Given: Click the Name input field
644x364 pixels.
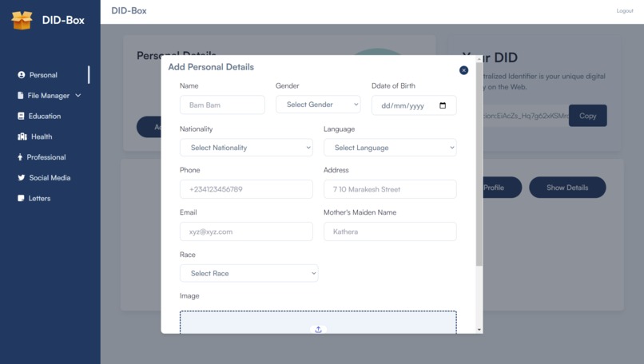Looking at the screenshot, I should tap(222, 105).
